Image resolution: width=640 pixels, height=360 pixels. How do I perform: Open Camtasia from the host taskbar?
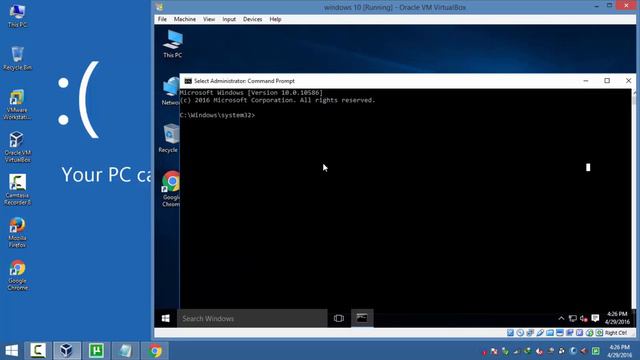click(x=38, y=351)
